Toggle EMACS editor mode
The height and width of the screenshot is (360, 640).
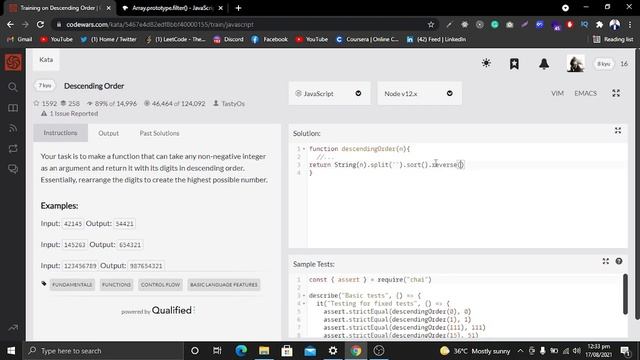(x=585, y=93)
